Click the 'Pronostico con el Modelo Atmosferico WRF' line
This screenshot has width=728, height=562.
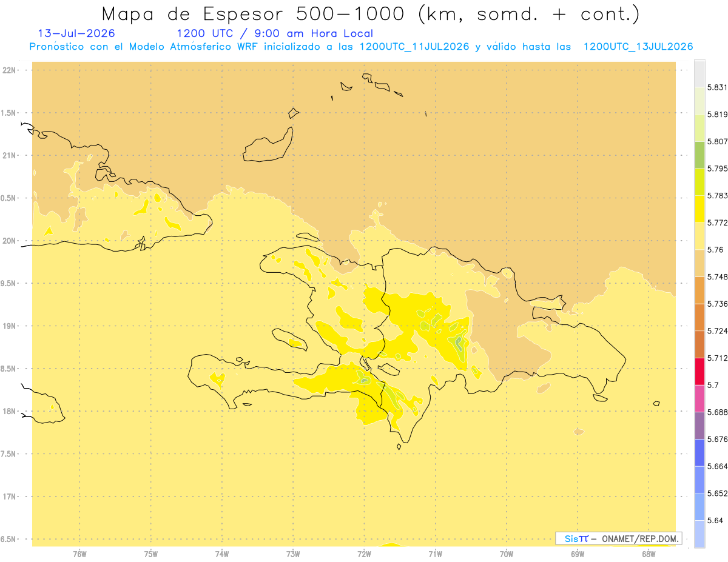tap(361, 46)
